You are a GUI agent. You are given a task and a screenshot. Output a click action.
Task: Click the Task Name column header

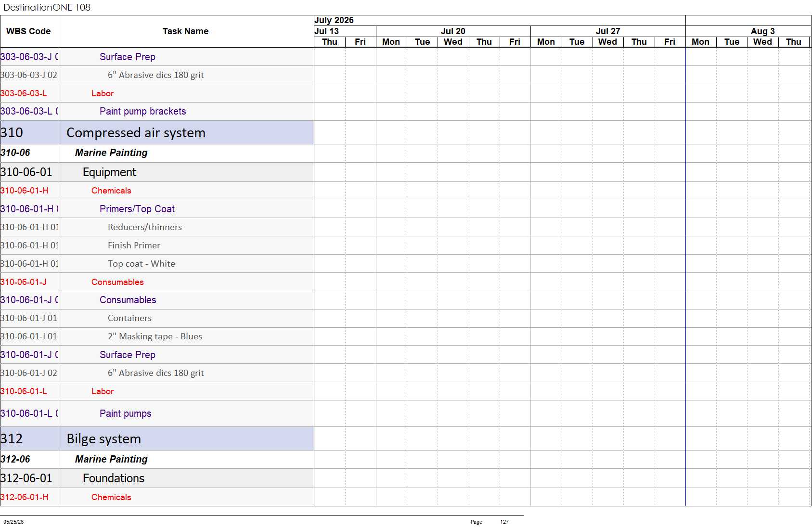tap(186, 31)
